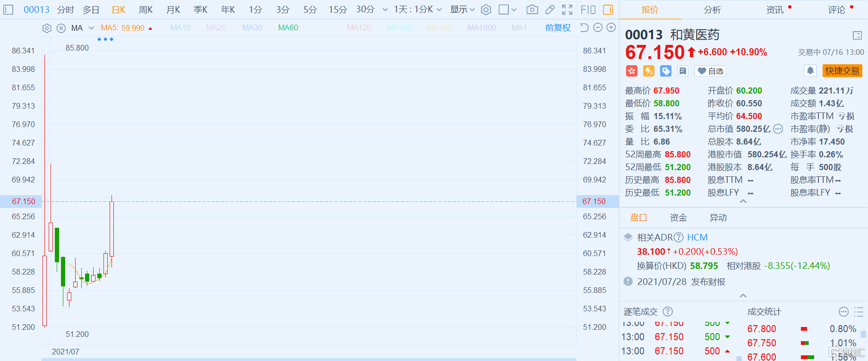Expand more minute interval options
868x361 pixels.
click(385, 9)
